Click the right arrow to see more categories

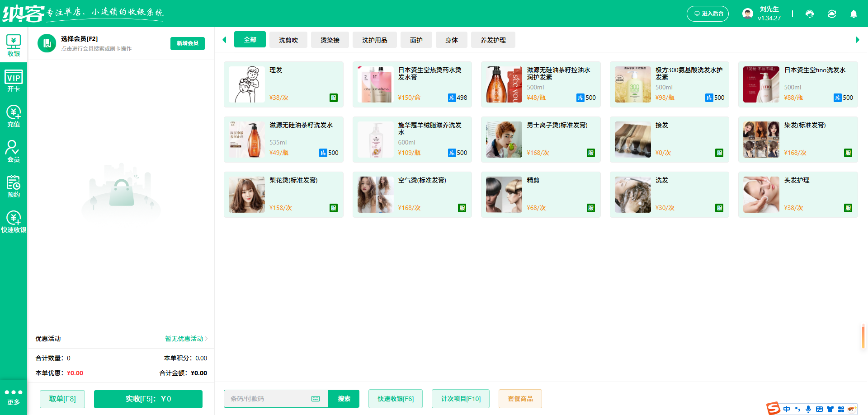tap(857, 40)
